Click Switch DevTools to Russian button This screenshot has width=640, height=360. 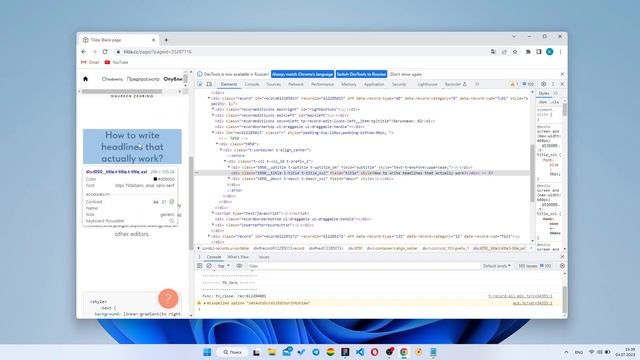click(x=361, y=74)
